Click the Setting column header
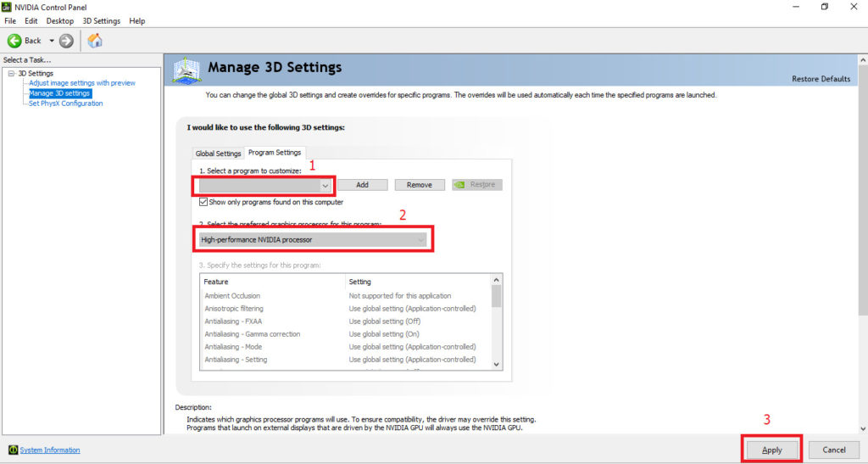 (x=418, y=282)
